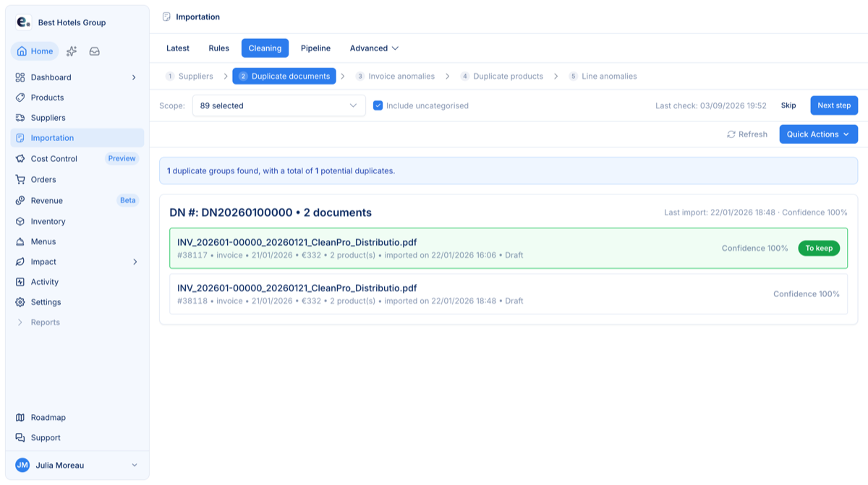This screenshot has width=868, height=485.
Task: Click the Dashboard grid icon
Action: tap(20, 77)
